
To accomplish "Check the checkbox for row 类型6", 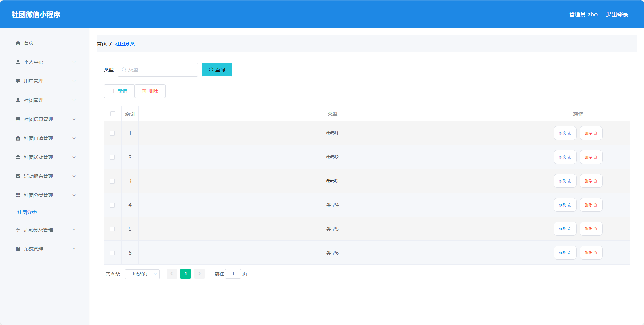I will coord(112,253).
